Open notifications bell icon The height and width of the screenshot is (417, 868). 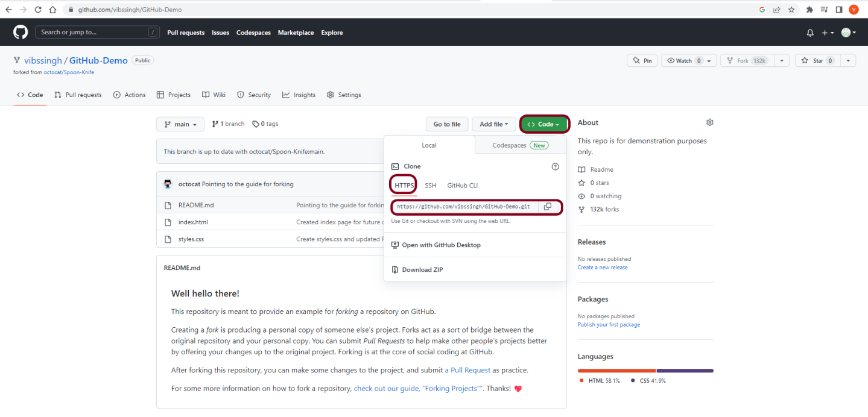pyautogui.click(x=810, y=33)
